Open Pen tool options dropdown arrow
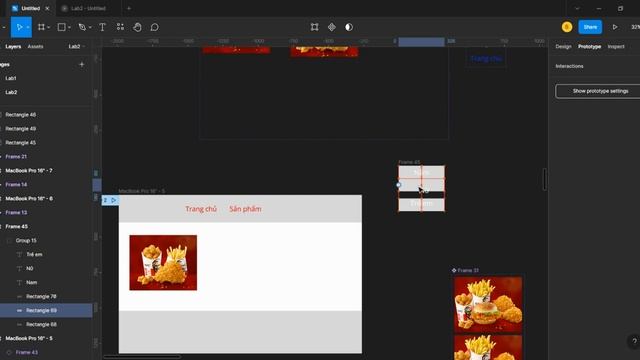 (90, 27)
